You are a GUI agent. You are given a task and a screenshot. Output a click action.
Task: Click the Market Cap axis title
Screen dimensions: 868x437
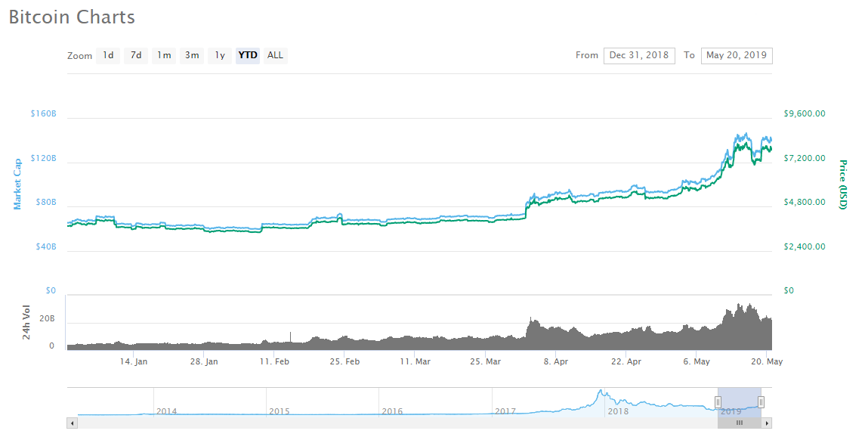tap(17, 184)
